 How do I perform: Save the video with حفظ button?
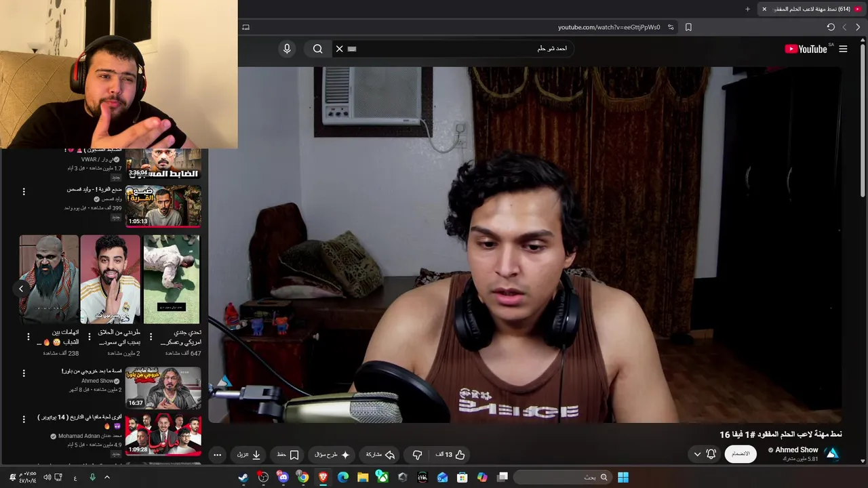[288, 455]
